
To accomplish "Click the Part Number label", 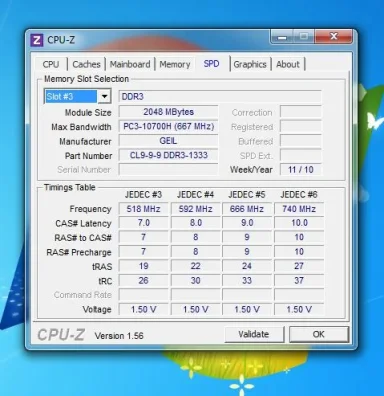I will click(x=88, y=156).
